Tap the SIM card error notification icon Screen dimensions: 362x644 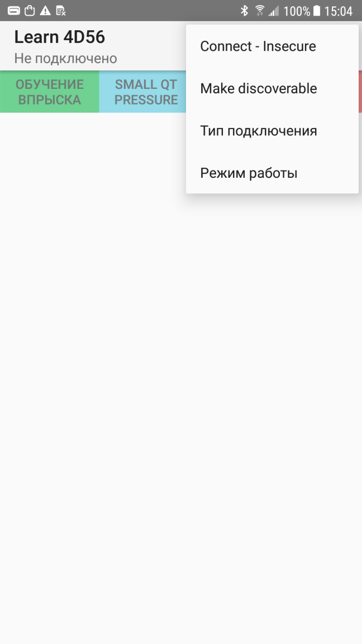point(61,11)
